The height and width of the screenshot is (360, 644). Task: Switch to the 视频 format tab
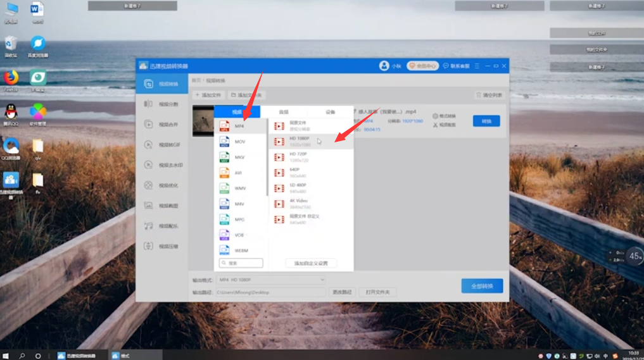(237, 111)
